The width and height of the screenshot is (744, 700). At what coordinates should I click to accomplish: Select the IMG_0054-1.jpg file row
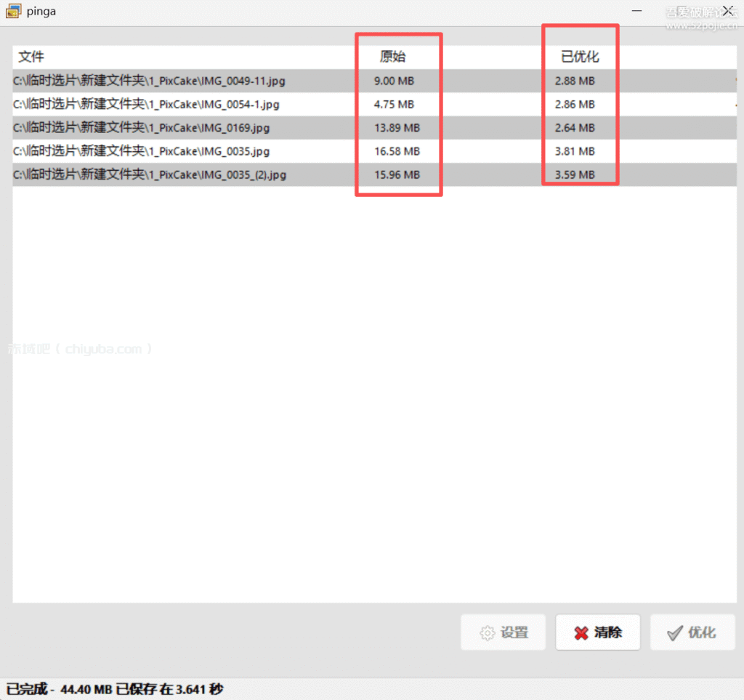pyautogui.click(x=146, y=105)
